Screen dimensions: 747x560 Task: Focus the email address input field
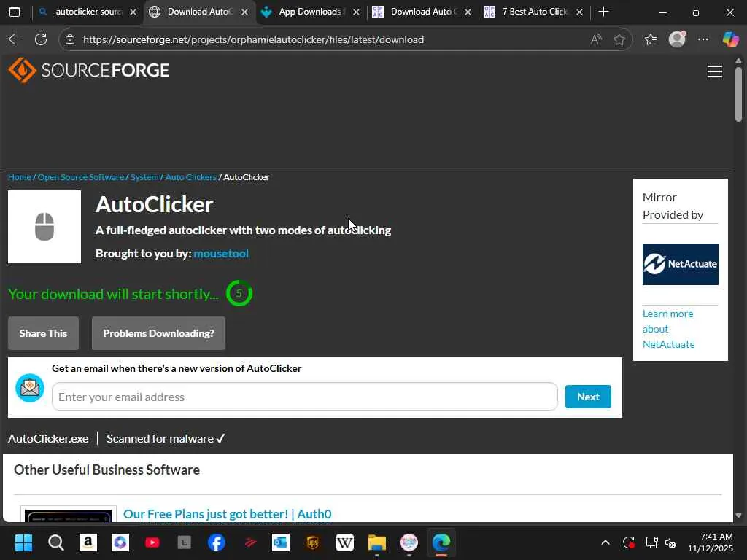(x=305, y=397)
